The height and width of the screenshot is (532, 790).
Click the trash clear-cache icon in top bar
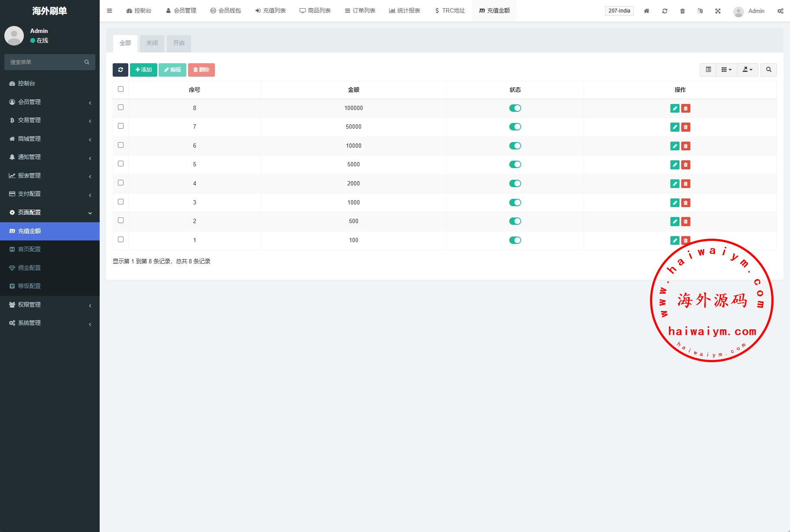click(x=683, y=11)
